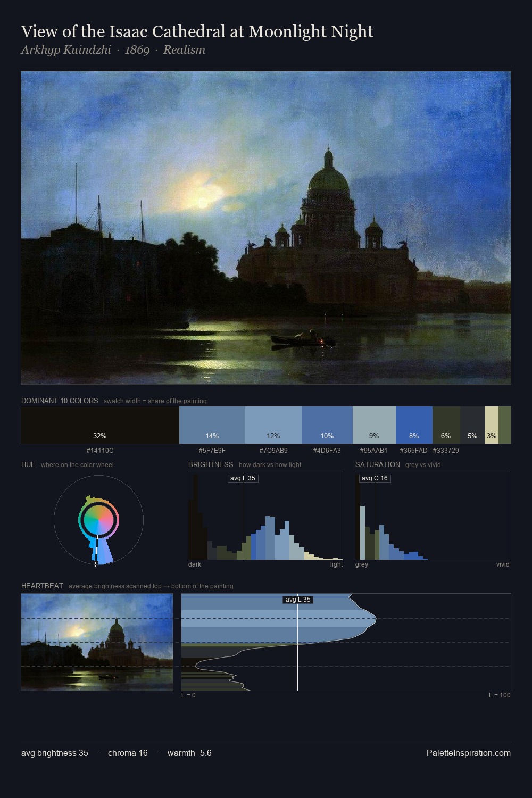Click the #365FAD hex code text

[413, 451]
